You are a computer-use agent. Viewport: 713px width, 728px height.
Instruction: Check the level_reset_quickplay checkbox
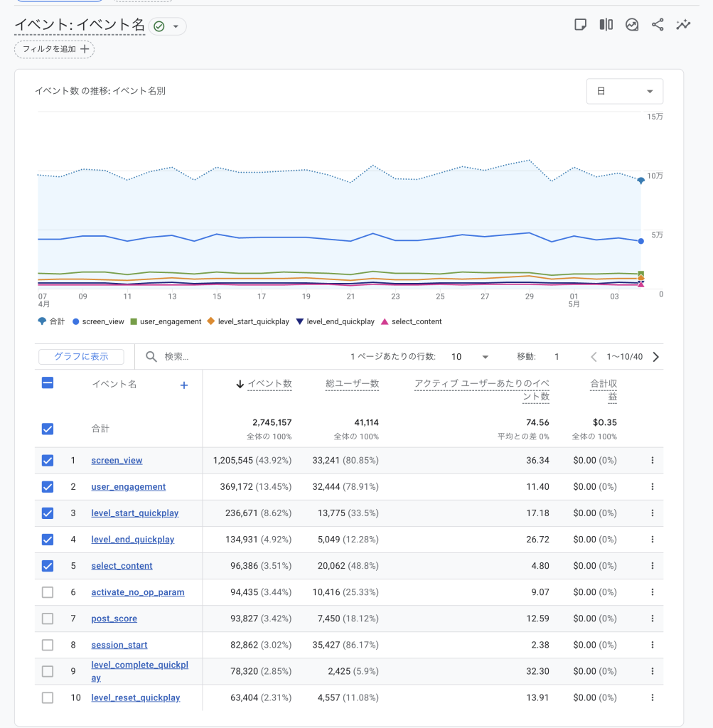tap(48, 697)
